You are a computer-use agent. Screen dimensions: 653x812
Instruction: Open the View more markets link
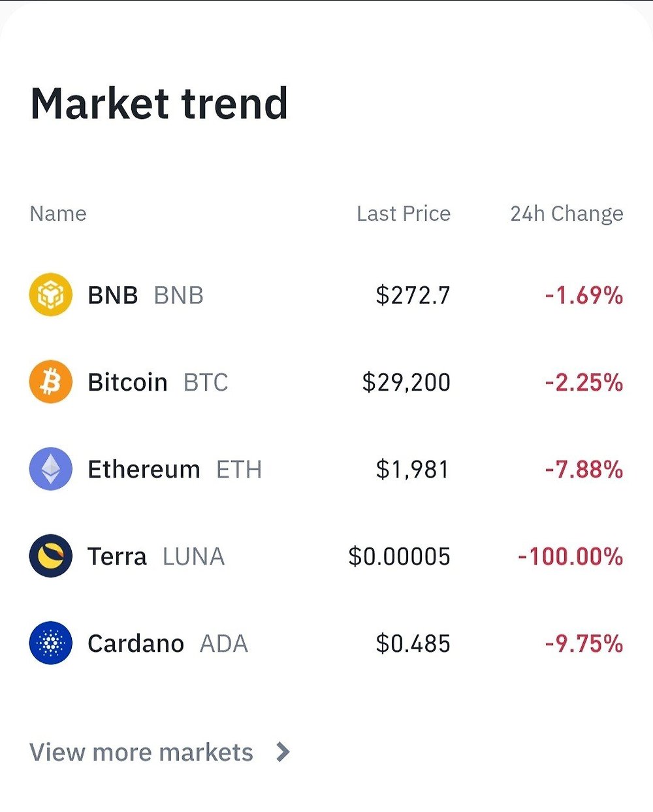click(x=141, y=753)
